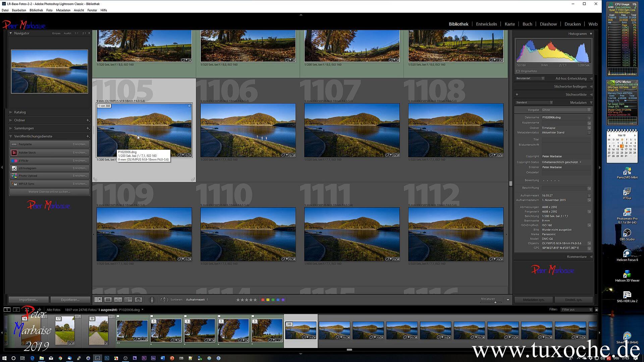Expand the Ad-hoc-Entwicklung panel
This screenshot has height=362, width=644.
coord(591,78)
